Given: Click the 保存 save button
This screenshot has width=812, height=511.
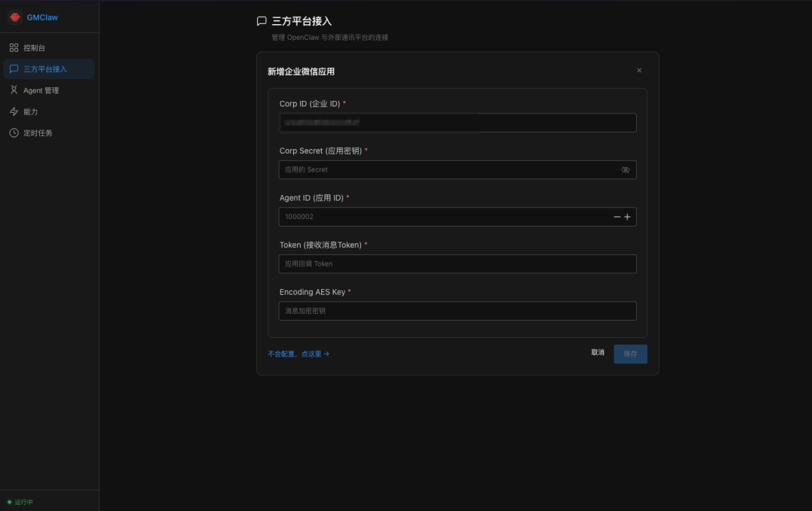Looking at the screenshot, I should [630, 354].
